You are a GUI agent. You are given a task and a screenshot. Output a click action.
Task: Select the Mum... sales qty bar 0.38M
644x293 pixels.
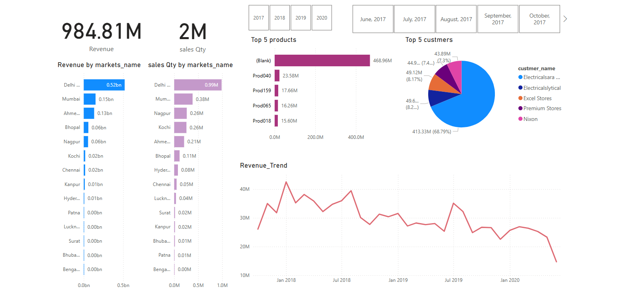[x=183, y=99]
